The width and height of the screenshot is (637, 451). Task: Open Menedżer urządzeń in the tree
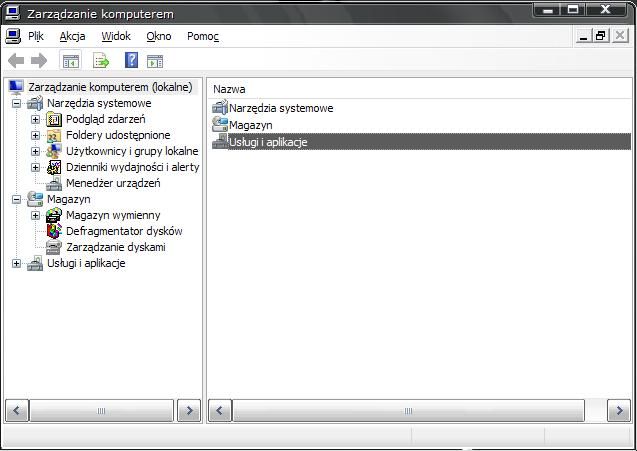click(x=112, y=183)
